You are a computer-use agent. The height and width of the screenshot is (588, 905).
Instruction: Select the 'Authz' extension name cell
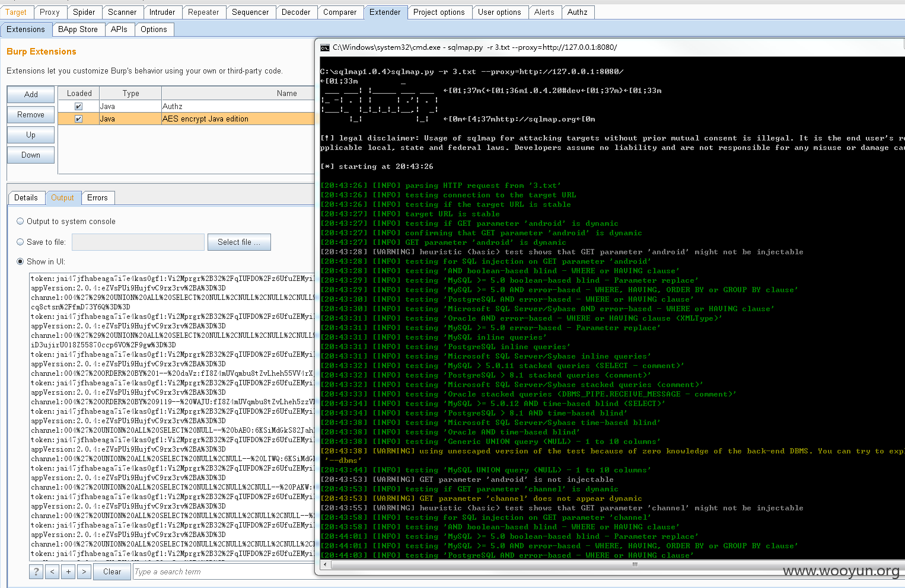tap(238, 107)
